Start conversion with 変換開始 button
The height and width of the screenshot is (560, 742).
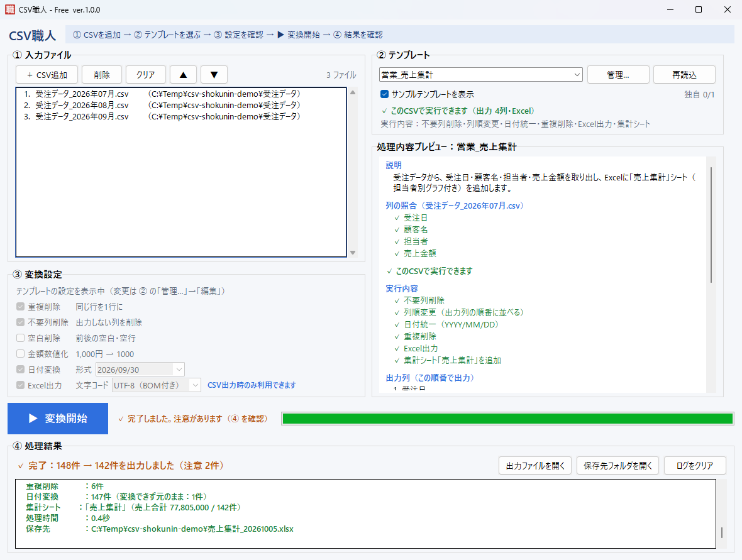coord(58,419)
